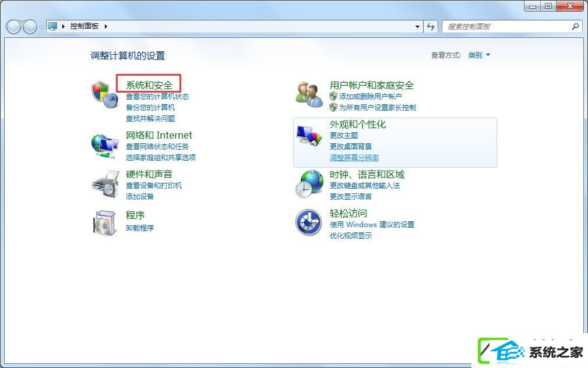
Task: Click the Hardware and Sound printer icon
Action: pyautogui.click(x=105, y=183)
